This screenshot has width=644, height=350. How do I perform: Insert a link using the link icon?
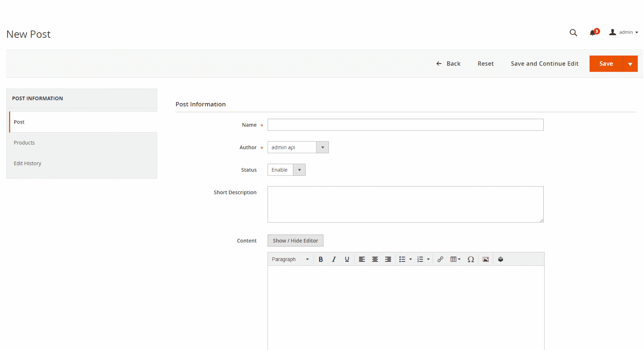click(440, 259)
